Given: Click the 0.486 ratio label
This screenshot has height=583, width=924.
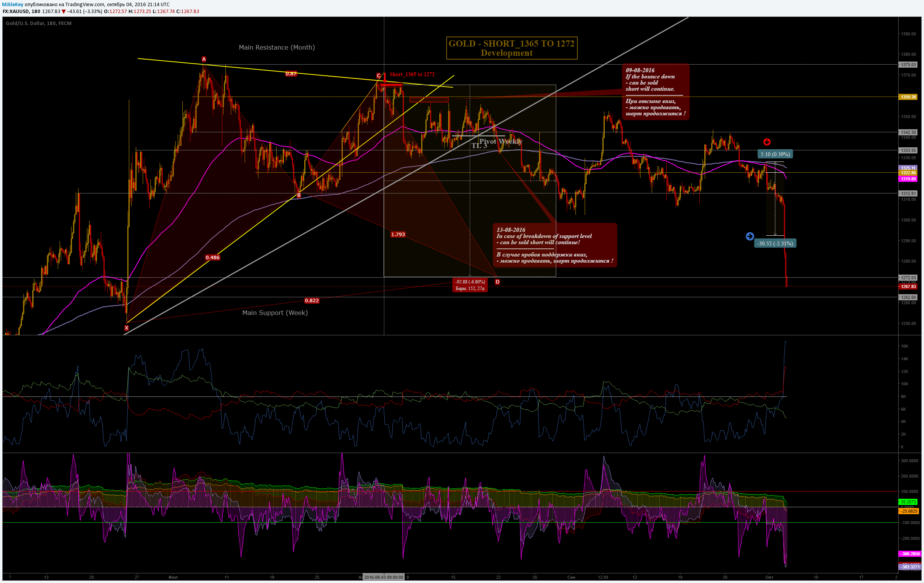Looking at the screenshot, I should (213, 258).
